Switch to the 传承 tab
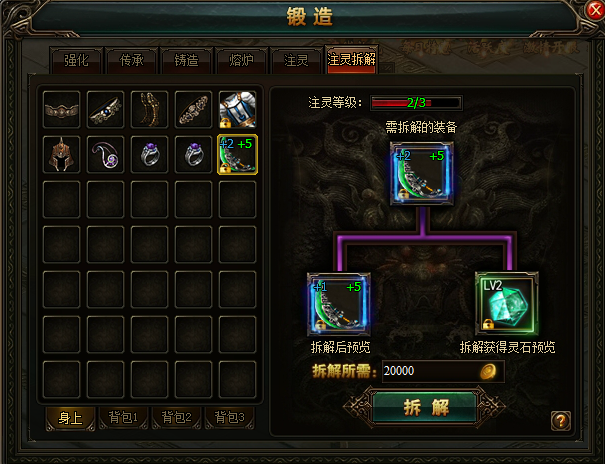Image resolution: width=605 pixels, height=464 pixels. pos(132,60)
